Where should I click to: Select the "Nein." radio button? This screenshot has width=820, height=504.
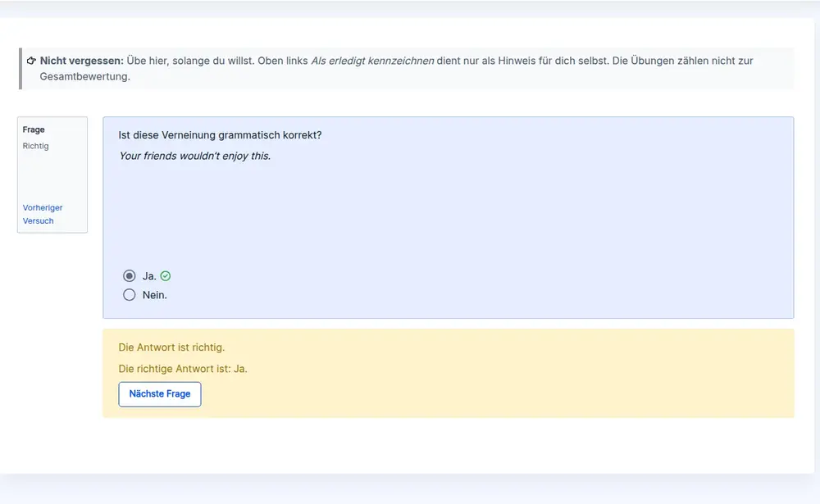point(129,295)
